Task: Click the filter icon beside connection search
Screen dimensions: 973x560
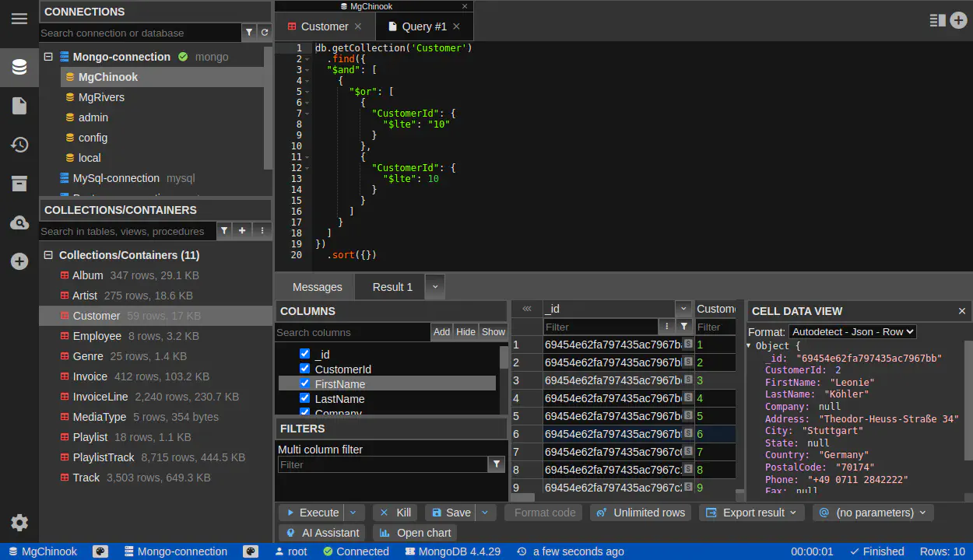Action: click(249, 33)
